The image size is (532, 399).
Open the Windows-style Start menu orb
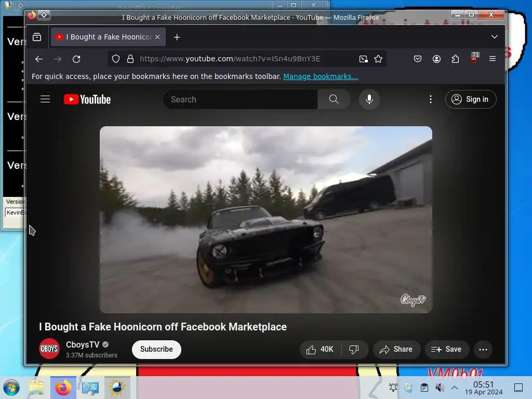pyautogui.click(x=11, y=388)
